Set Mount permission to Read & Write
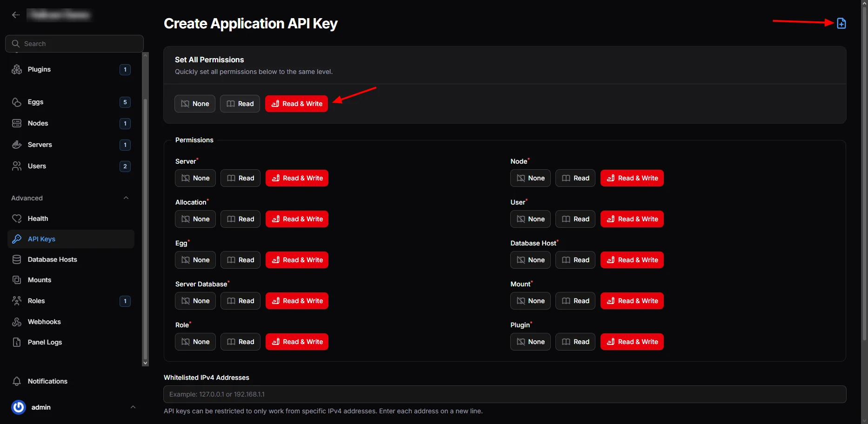The width and height of the screenshot is (868, 424). [x=632, y=301]
